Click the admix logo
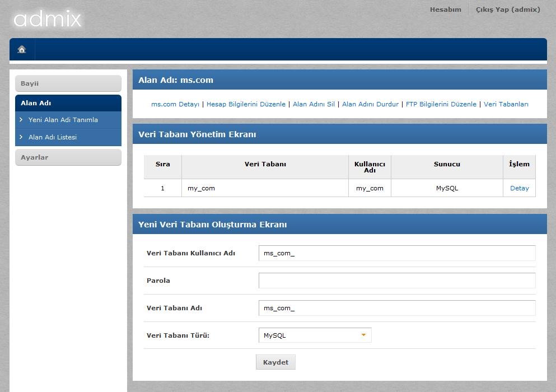Image resolution: width=556 pixels, height=392 pixels. point(48,18)
